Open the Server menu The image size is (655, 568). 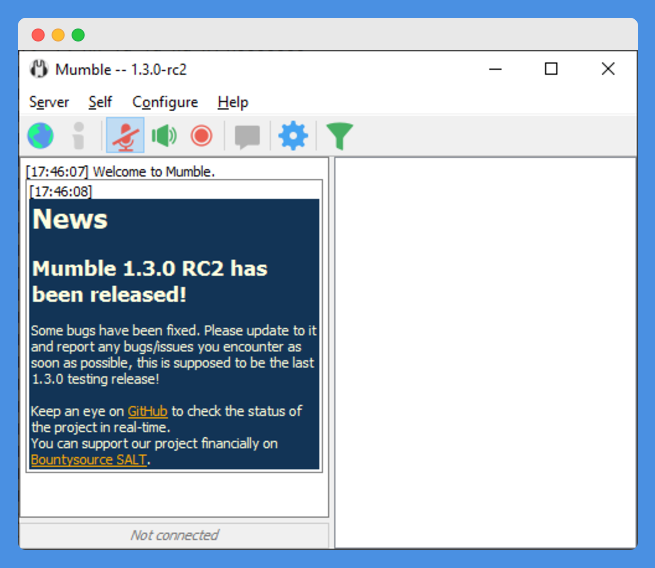click(x=49, y=102)
